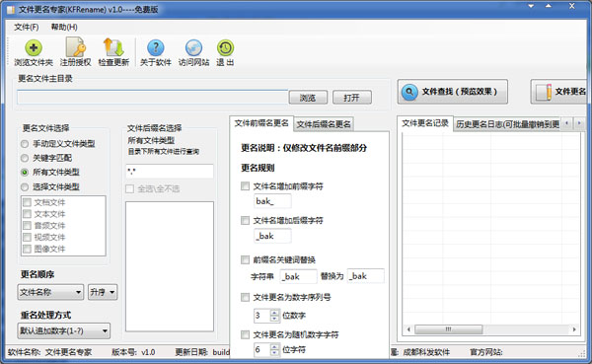Click the 访问网站 globe icon
Screen dimensions: 592x364
tap(193, 47)
